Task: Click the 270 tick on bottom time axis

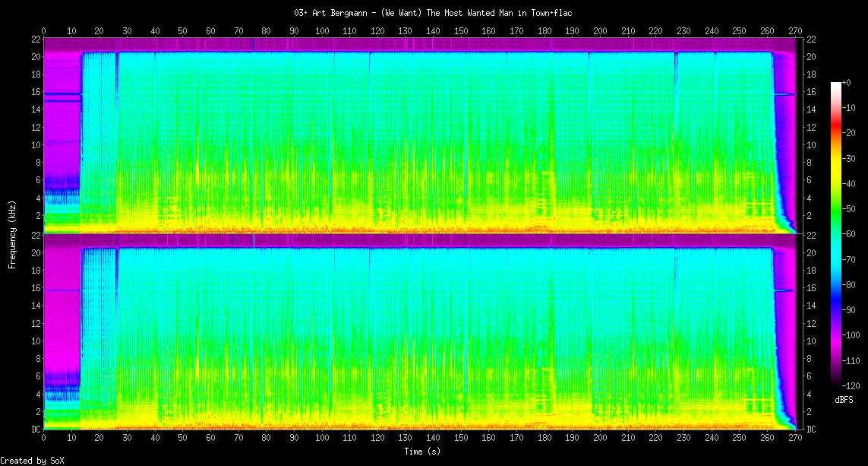Action: 794,439
